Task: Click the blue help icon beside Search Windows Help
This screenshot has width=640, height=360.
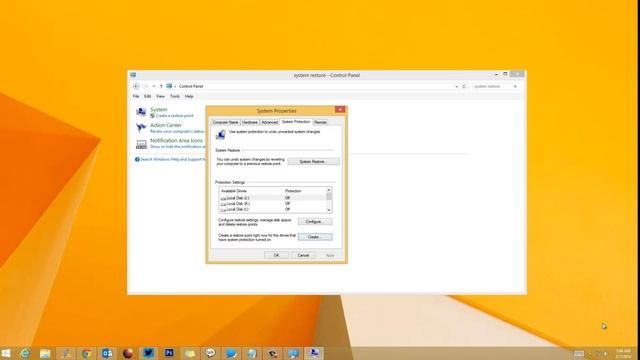Action: [x=137, y=160]
